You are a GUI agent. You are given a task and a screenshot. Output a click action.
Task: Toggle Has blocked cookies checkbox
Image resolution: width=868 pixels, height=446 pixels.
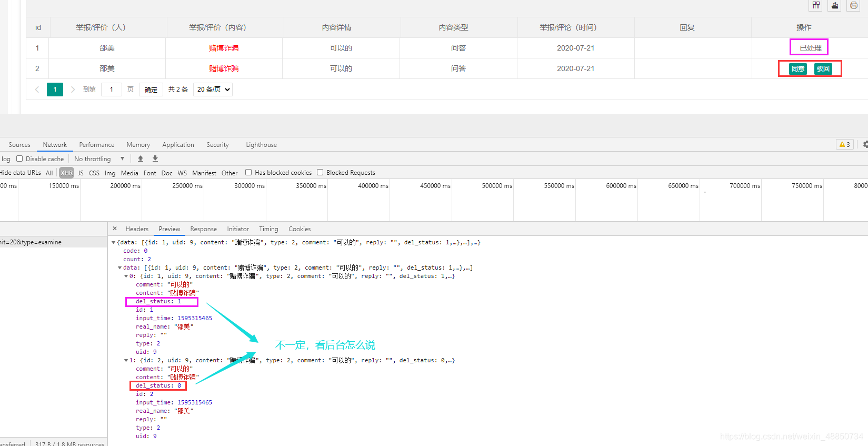click(x=248, y=172)
